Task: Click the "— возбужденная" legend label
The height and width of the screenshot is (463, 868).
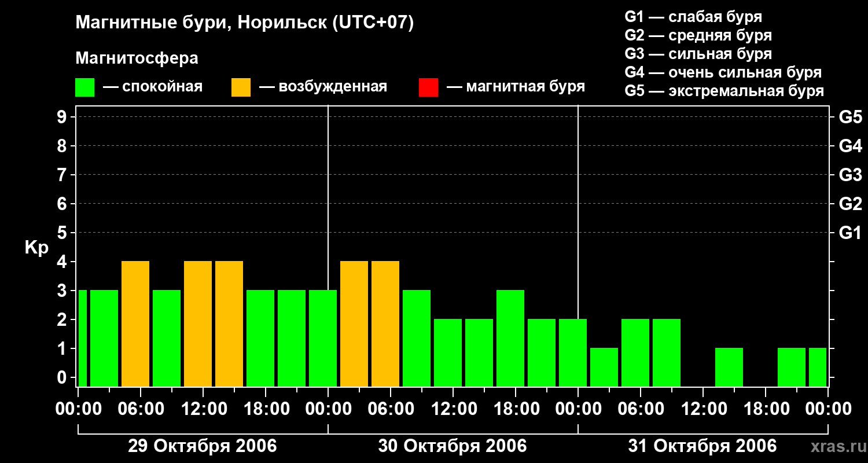Action: [x=323, y=87]
